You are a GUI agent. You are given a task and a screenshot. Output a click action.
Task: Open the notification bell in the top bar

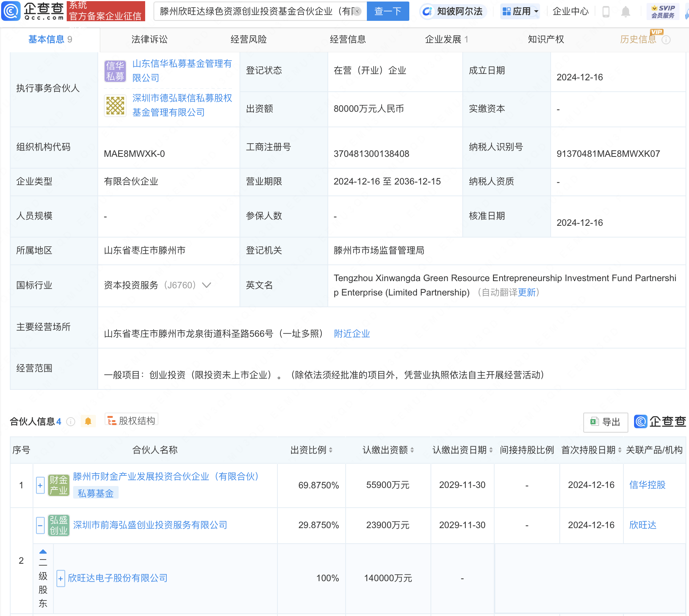pyautogui.click(x=626, y=11)
